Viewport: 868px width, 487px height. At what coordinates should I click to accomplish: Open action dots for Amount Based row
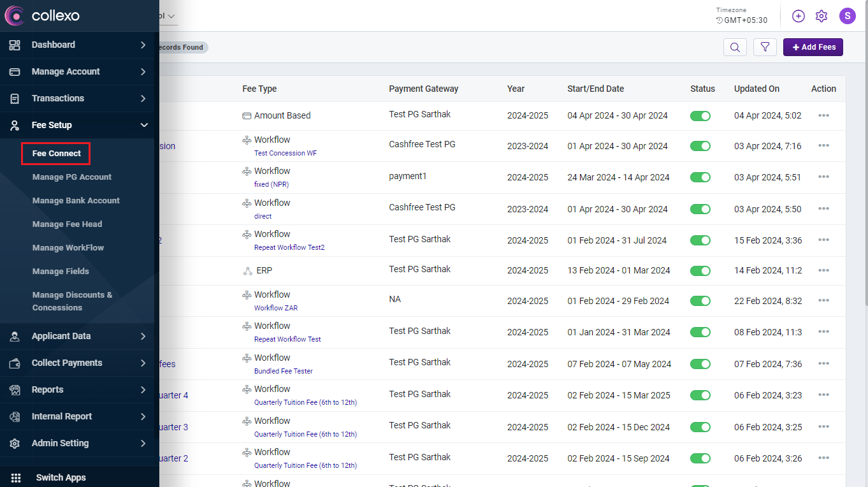tap(823, 115)
